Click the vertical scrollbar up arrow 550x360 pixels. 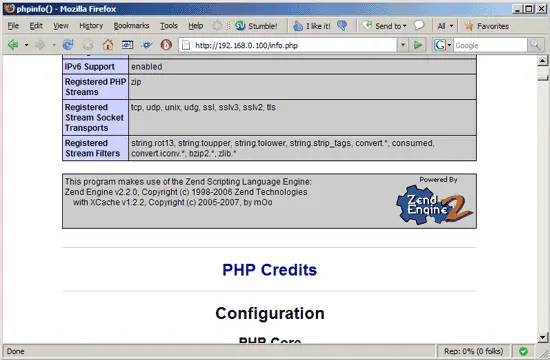pyautogui.click(x=543, y=61)
